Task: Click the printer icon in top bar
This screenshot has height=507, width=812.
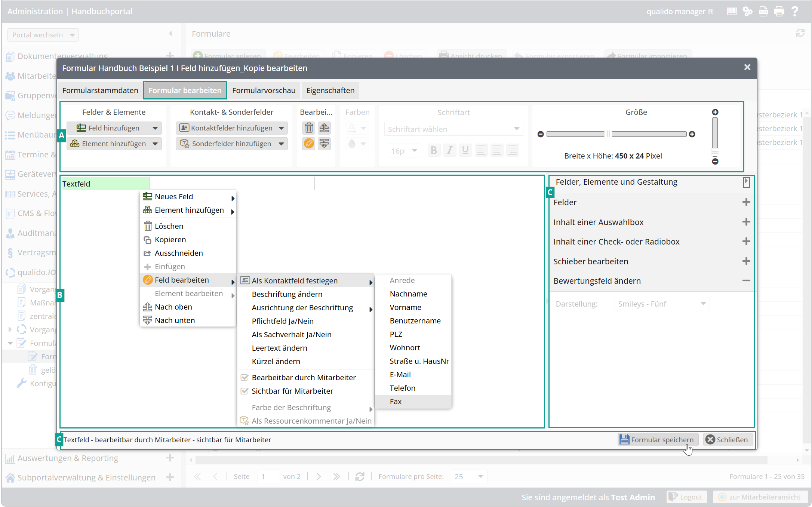Action: pos(779,11)
